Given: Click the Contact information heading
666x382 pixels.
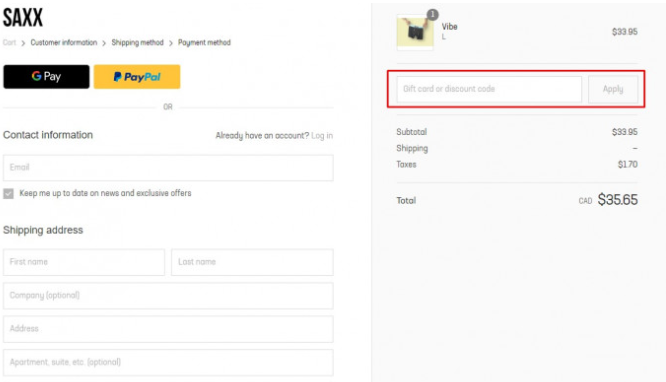Looking at the screenshot, I should [x=48, y=135].
